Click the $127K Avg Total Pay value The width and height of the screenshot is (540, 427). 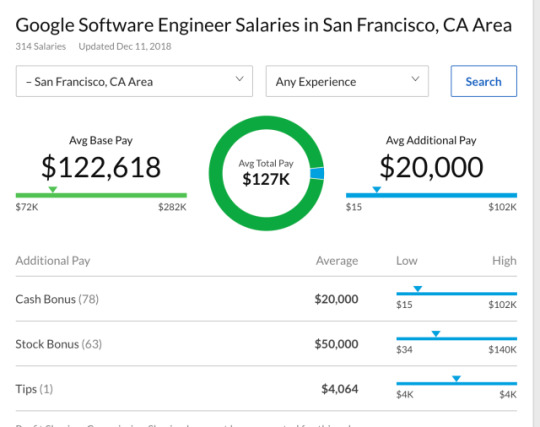click(266, 179)
